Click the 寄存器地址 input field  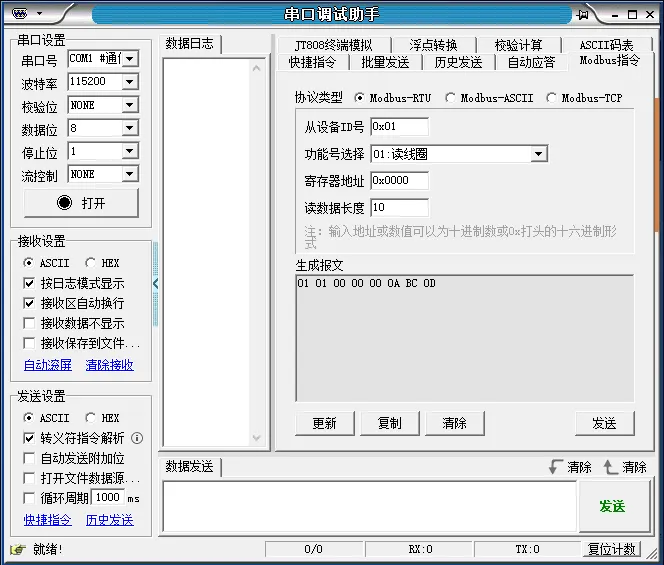(x=399, y=181)
